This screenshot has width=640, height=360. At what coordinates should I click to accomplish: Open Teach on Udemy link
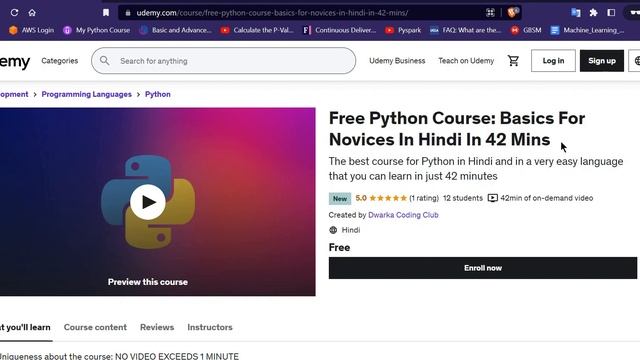point(466,61)
